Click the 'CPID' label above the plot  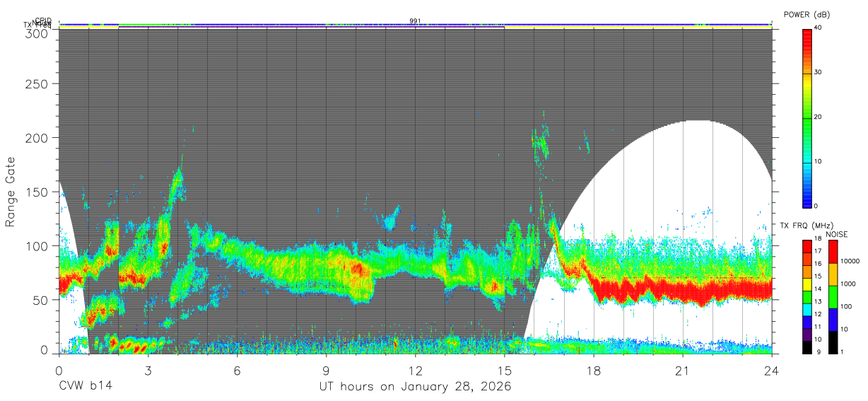click(43, 21)
